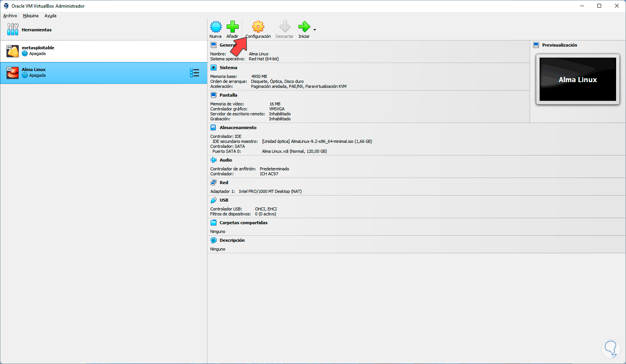Click the 16 MB video memory value

pyautogui.click(x=275, y=104)
